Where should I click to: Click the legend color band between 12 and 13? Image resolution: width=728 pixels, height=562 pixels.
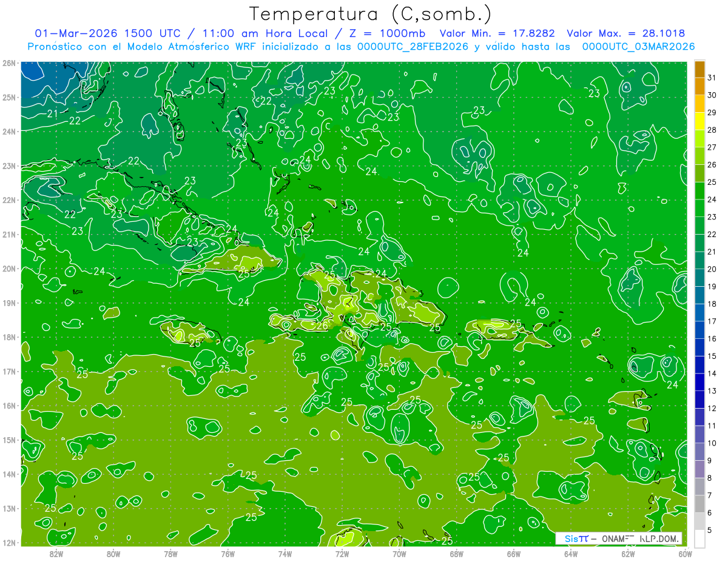coord(699,400)
